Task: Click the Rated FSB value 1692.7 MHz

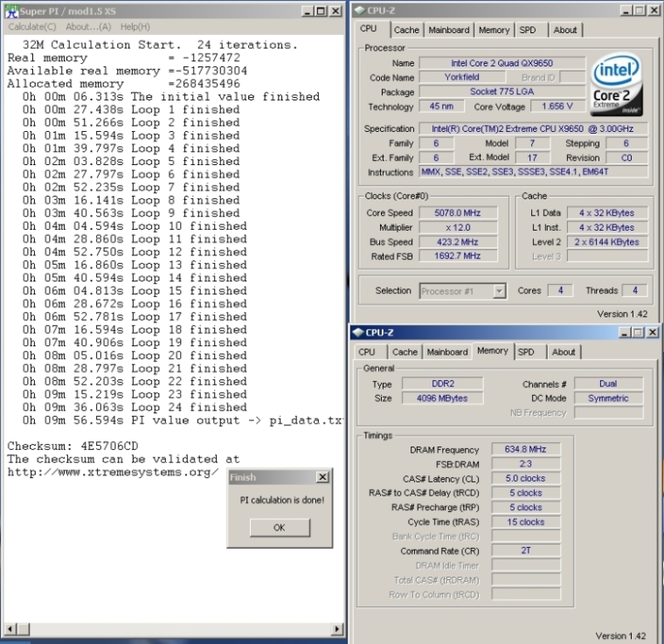Action: [x=458, y=256]
